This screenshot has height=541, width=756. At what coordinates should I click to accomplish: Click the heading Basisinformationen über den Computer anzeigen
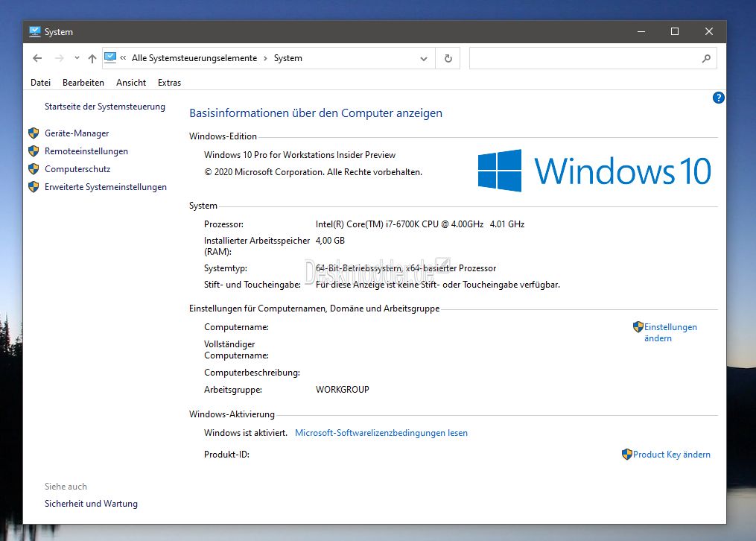click(x=316, y=113)
